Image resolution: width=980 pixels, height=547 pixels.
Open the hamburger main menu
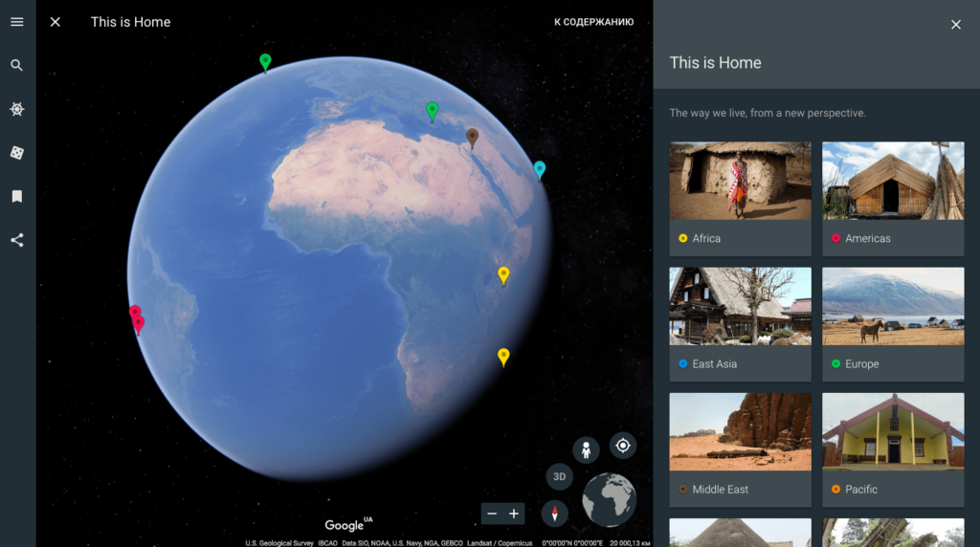coord(17,22)
